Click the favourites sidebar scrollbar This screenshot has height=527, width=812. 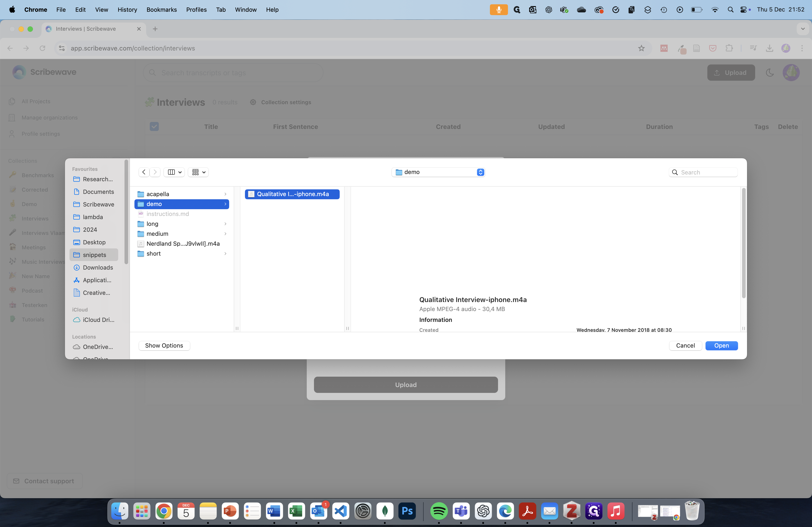click(x=126, y=211)
